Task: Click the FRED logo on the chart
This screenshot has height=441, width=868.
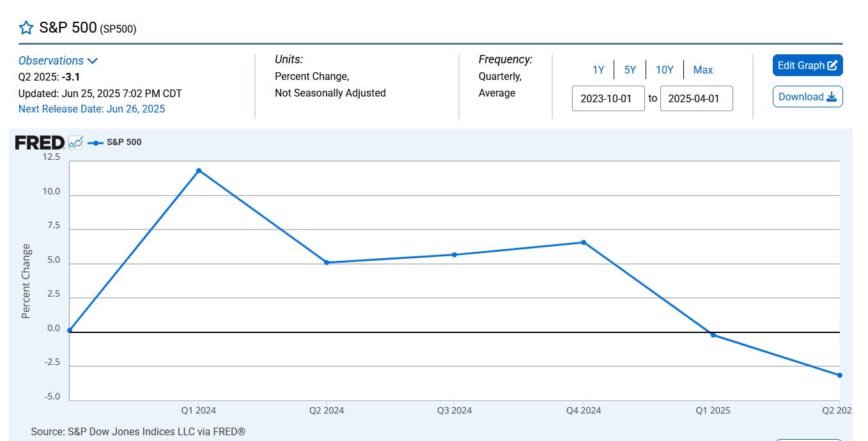Action: pyautogui.click(x=40, y=143)
